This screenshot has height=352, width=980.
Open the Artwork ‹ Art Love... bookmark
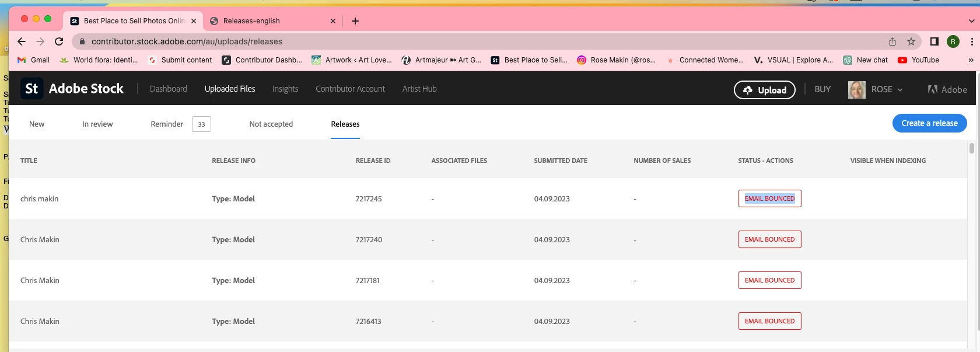(352, 60)
